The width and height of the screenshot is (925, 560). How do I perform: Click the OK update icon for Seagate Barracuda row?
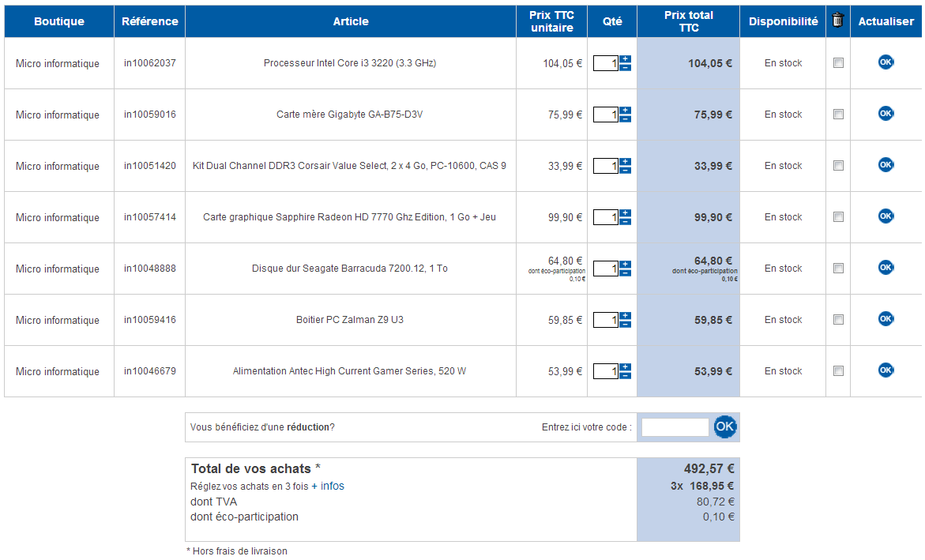(x=886, y=267)
